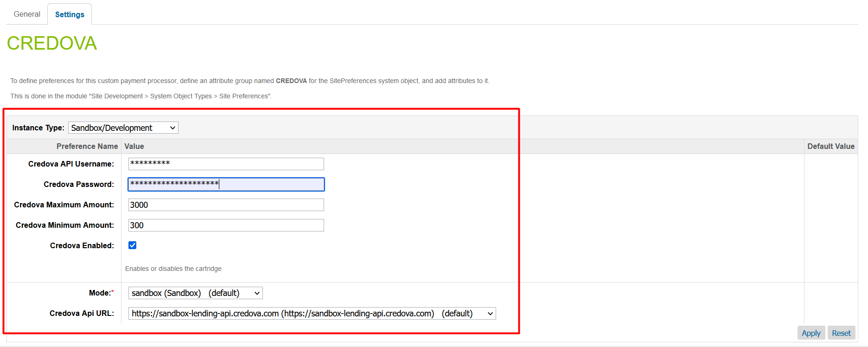The image size is (868, 347).
Task: Click the Reset button
Action: pos(841,333)
